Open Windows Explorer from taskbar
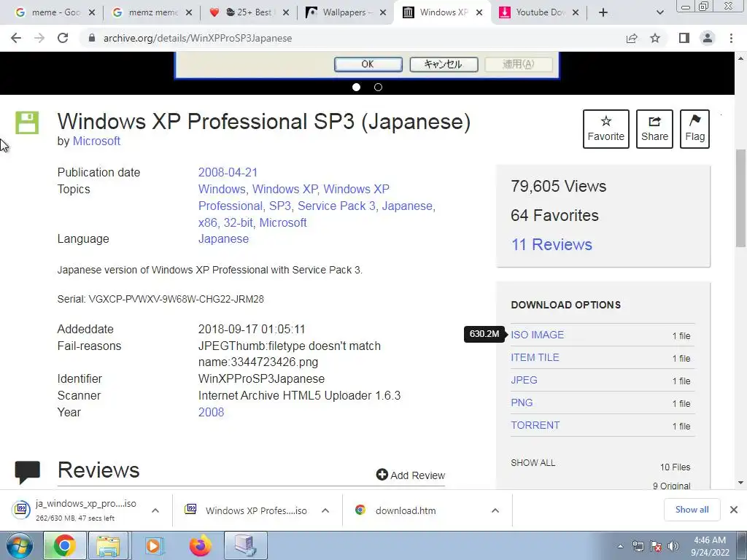 click(x=108, y=545)
